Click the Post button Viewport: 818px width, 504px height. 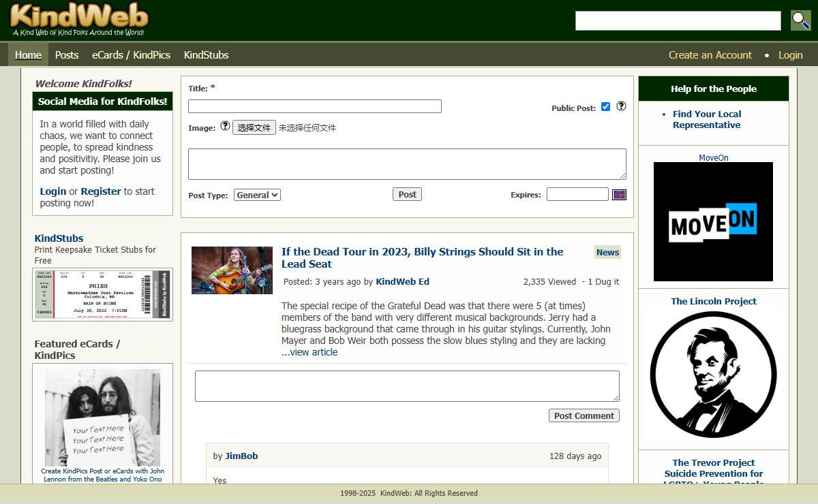coord(408,194)
